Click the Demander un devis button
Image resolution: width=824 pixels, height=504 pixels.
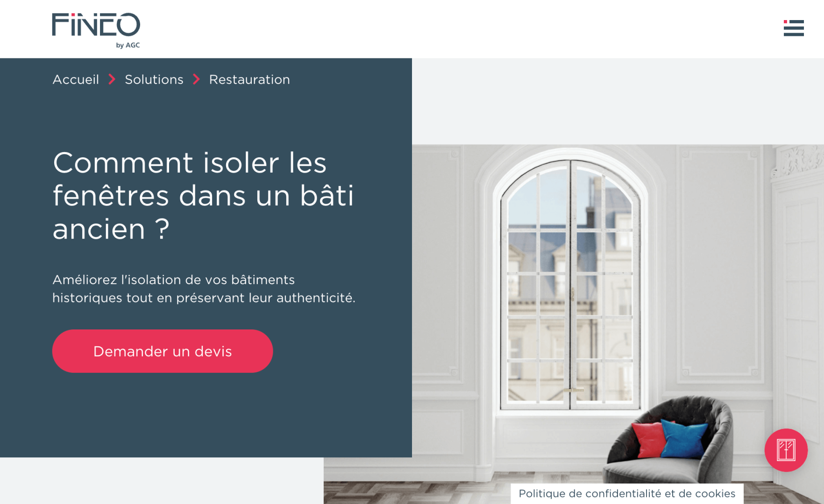coord(163,351)
